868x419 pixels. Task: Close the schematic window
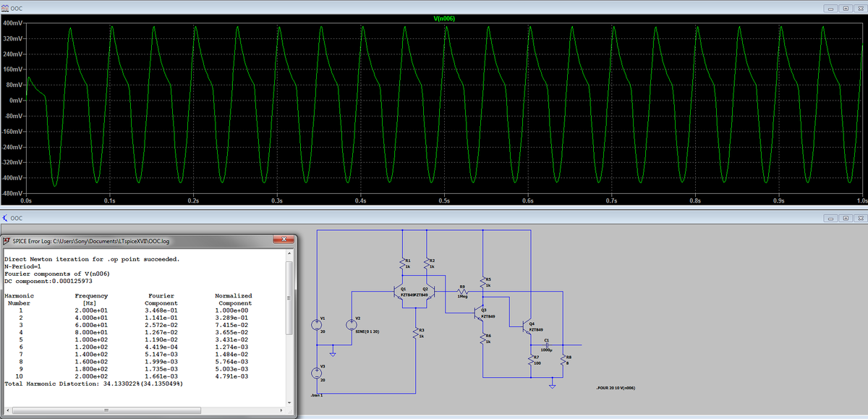coord(861,218)
